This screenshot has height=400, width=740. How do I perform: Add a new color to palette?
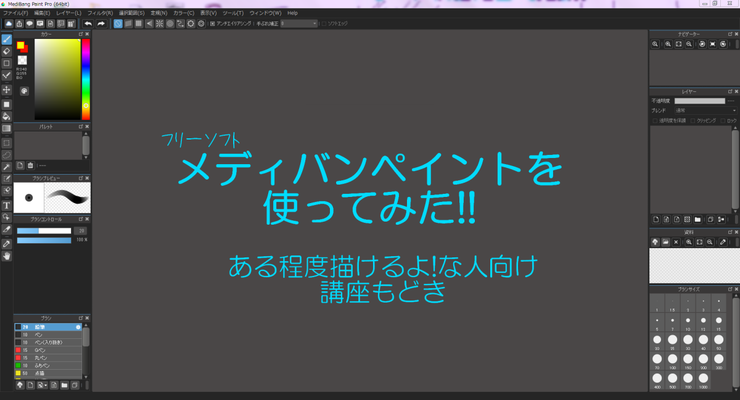click(x=20, y=165)
